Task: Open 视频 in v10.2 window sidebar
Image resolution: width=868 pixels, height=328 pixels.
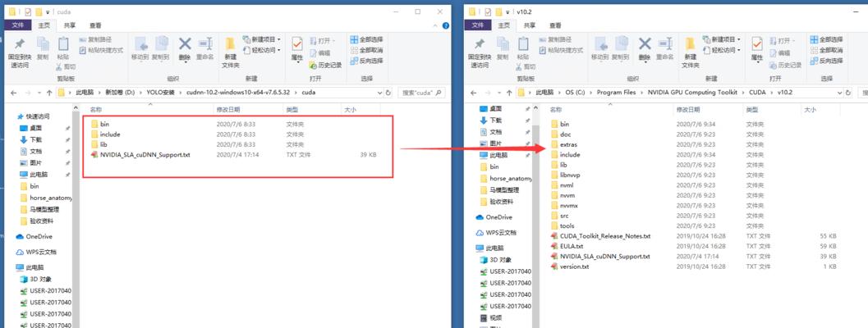Action: [495, 318]
